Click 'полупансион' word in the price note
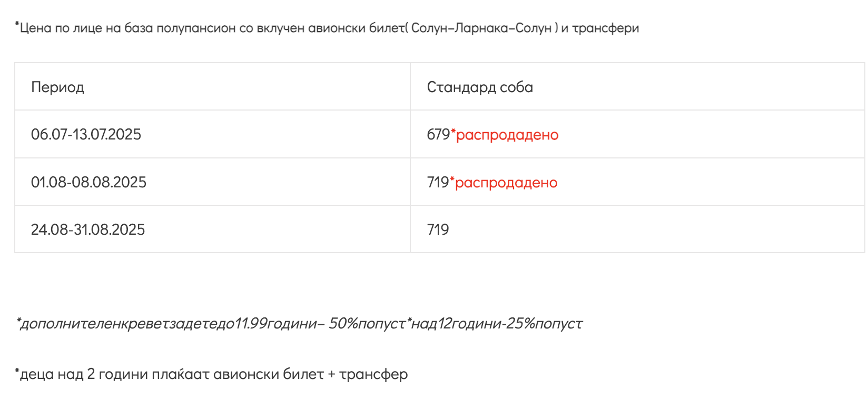Image resolution: width=868 pixels, height=399 pixels. (x=196, y=28)
